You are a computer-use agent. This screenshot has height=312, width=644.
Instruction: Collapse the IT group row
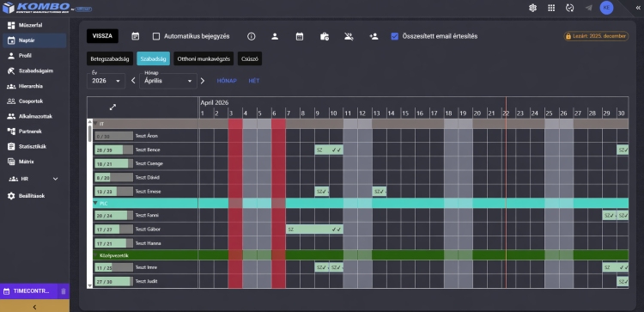(95, 123)
